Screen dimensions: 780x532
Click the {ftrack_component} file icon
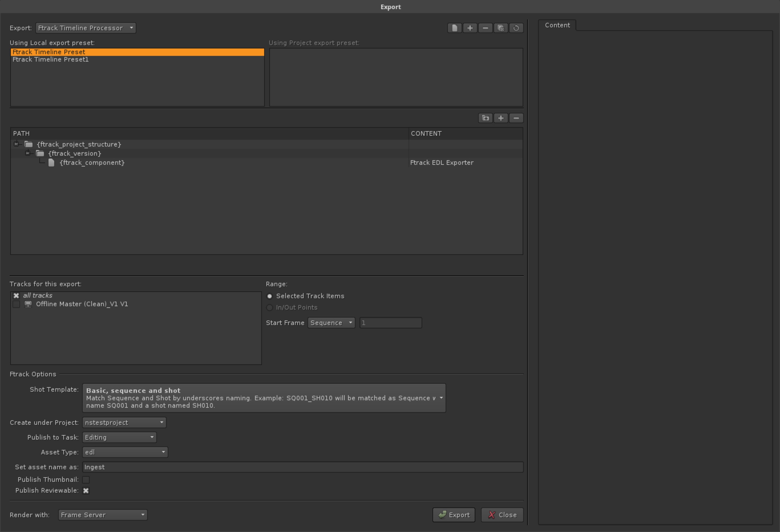[51, 163]
